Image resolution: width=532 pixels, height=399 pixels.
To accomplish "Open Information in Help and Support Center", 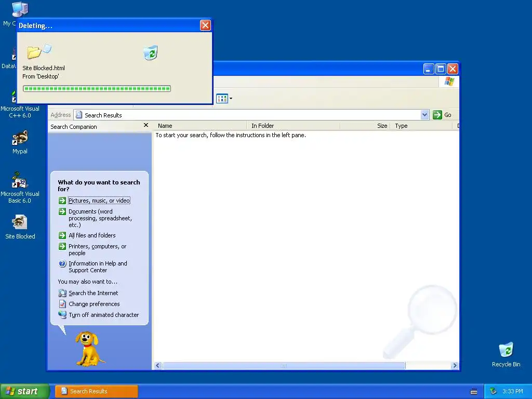I will coord(98,267).
